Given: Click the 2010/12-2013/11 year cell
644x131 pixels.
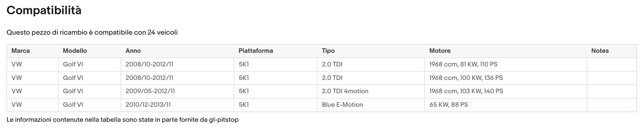Looking at the screenshot, I should point(177,105).
